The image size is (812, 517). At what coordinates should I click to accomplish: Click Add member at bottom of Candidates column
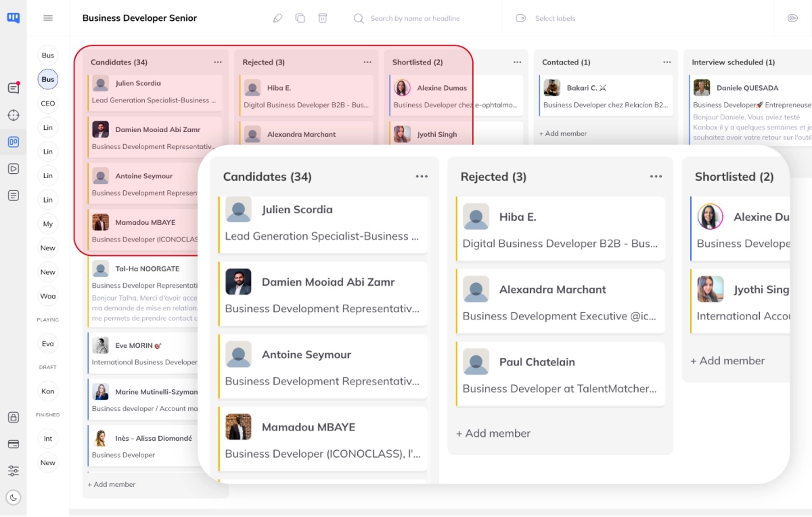point(111,484)
